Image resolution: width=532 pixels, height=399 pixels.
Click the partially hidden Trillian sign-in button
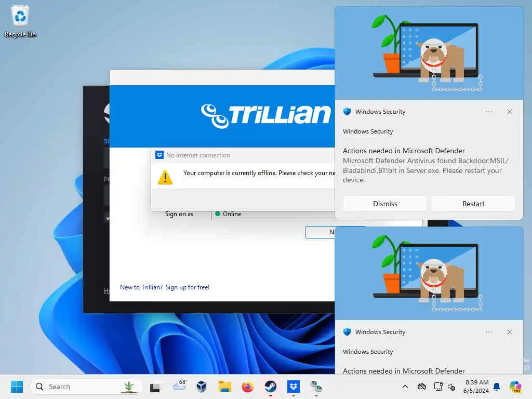pyautogui.click(x=320, y=232)
